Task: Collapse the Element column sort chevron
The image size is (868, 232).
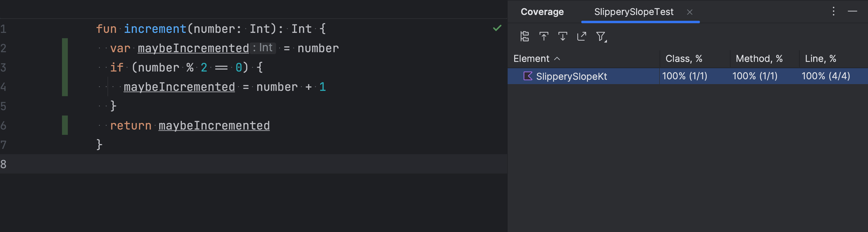Action: coord(557,58)
